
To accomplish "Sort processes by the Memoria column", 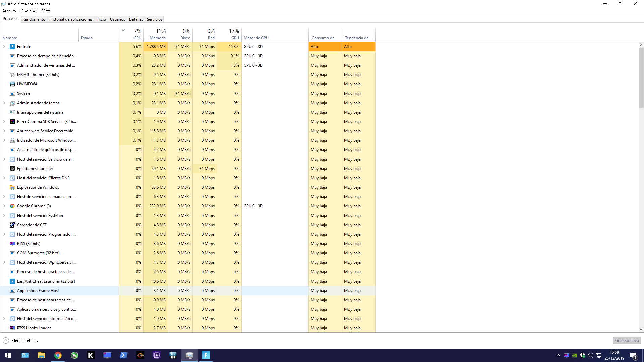I will coord(156,34).
